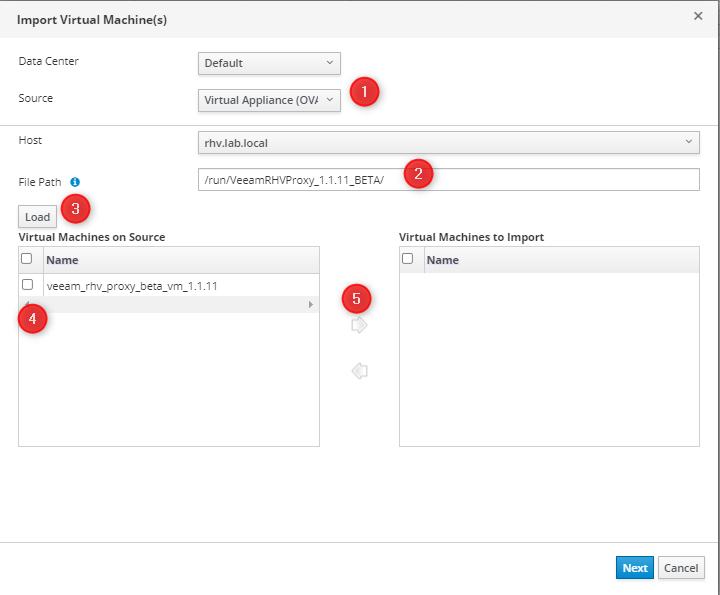Click the right arrow to add VM to import

(x=360, y=325)
